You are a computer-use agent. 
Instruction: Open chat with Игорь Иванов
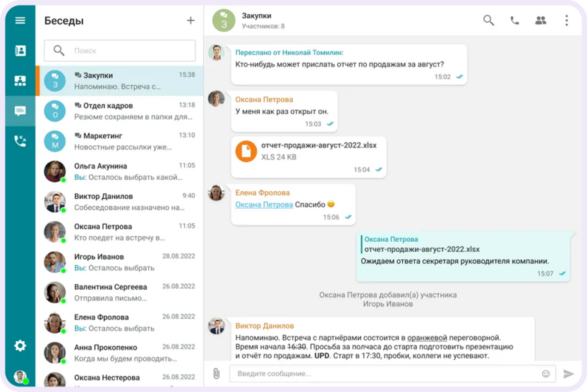[120, 262]
